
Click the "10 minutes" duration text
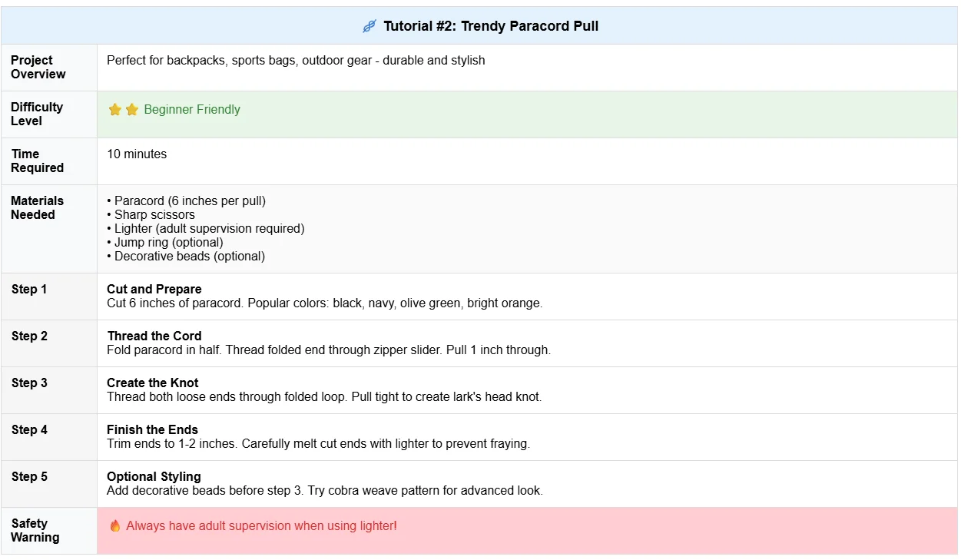coord(137,154)
